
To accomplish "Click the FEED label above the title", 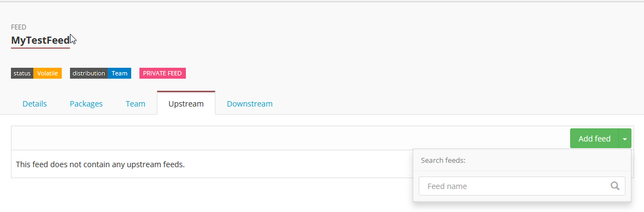I will pyautogui.click(x=19, y=27).
